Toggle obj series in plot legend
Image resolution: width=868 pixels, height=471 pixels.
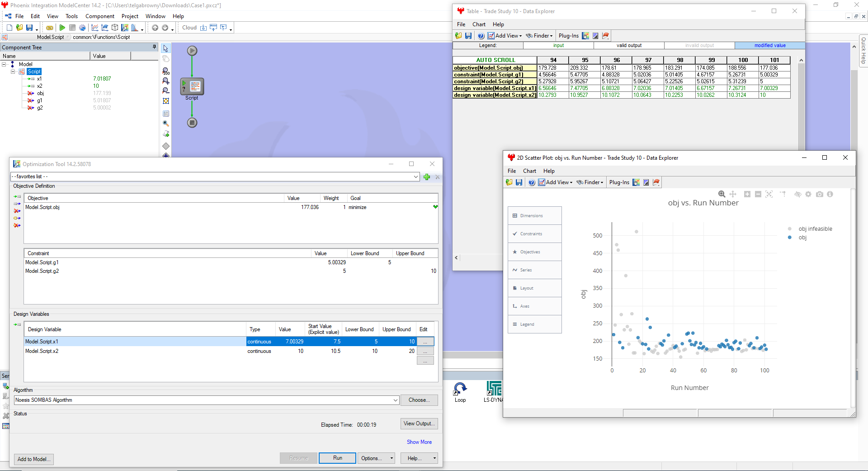tap(797, 238)
